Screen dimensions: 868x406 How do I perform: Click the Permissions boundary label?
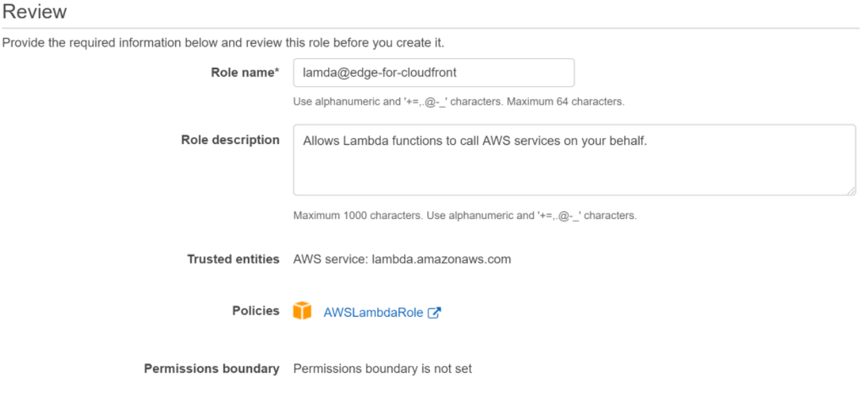211,369
